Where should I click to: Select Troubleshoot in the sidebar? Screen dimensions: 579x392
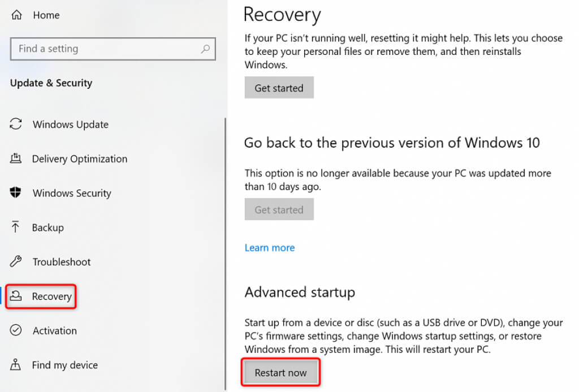(62, 262)
